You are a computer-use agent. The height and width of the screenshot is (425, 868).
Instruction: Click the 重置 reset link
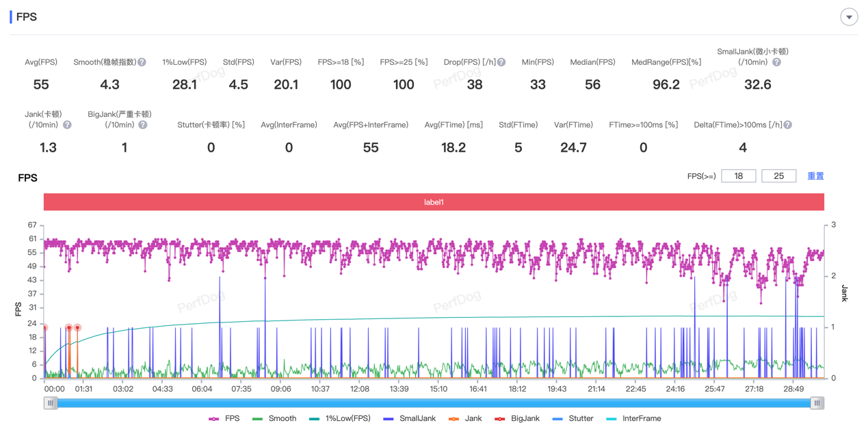[x=815, y=176]
